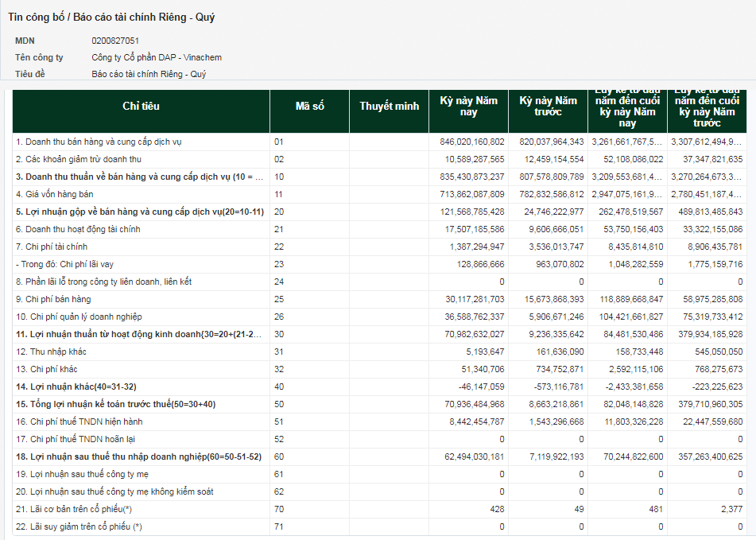This screenshot has width=756, height=540.
Task: Select row '22. Lãi suy giảm trên cổ phiếu (*)'
Action: (379, 526)
